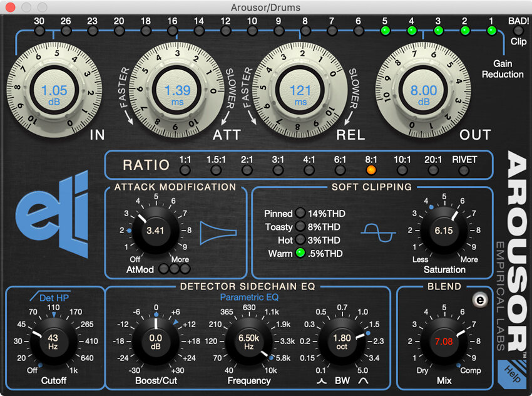Click the gain reduction LED labeled 5

385,31
